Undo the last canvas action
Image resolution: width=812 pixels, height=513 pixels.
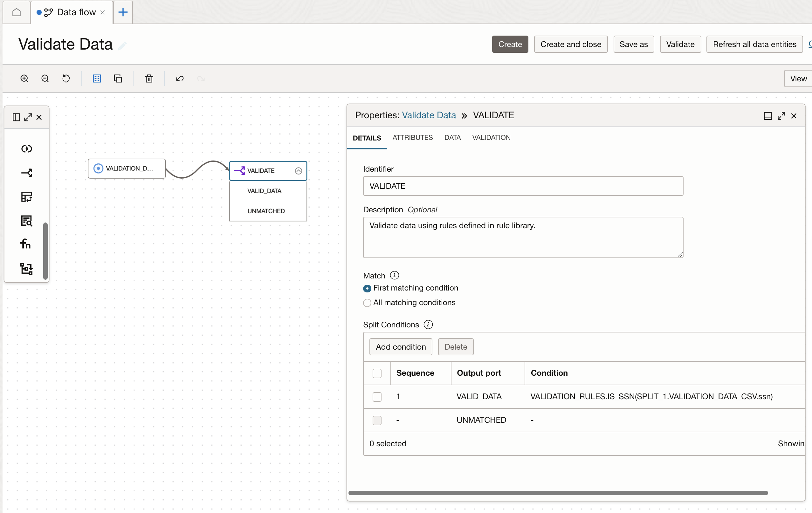tap(180, 78)
